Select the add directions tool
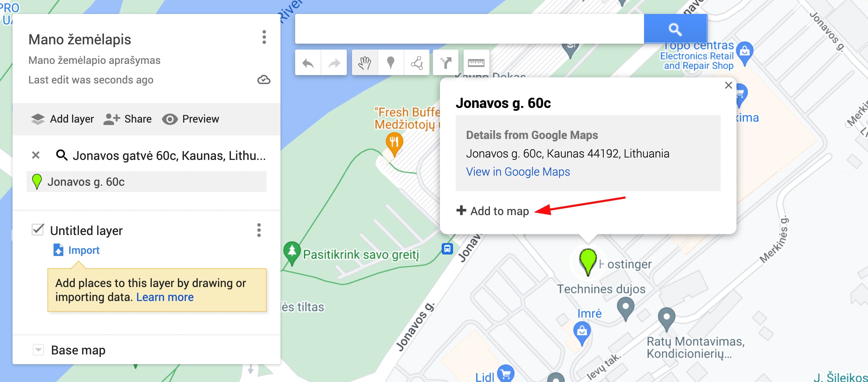The image size is (868, 382). [446, 63]
